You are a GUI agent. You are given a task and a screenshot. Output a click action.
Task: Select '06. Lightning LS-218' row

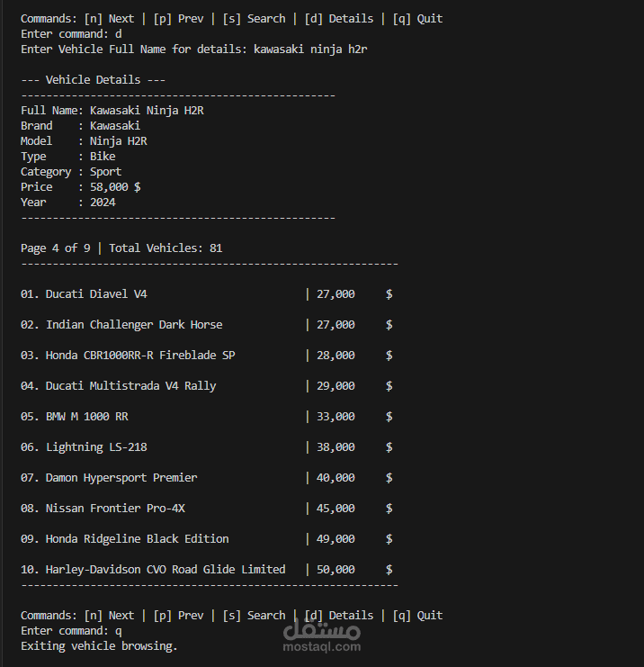pyautogui.click(x=207, y=447)
